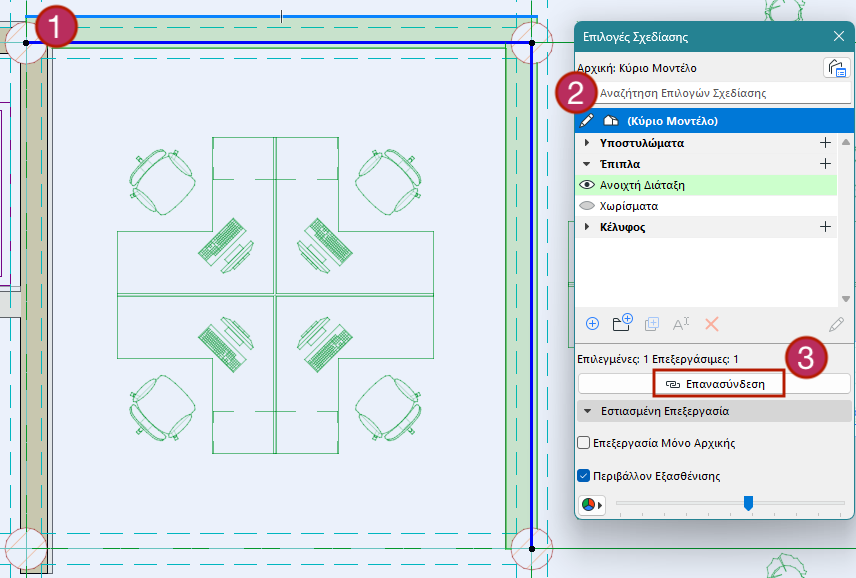Viewport: 856px width, 578px height.
Task: Click the red delete X icon
Action: [x=711, y=324]
